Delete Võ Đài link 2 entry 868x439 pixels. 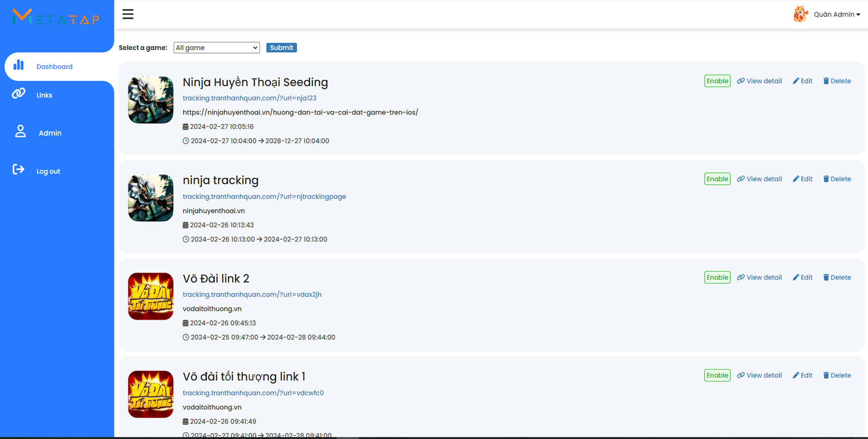click(x=837, y=277)
